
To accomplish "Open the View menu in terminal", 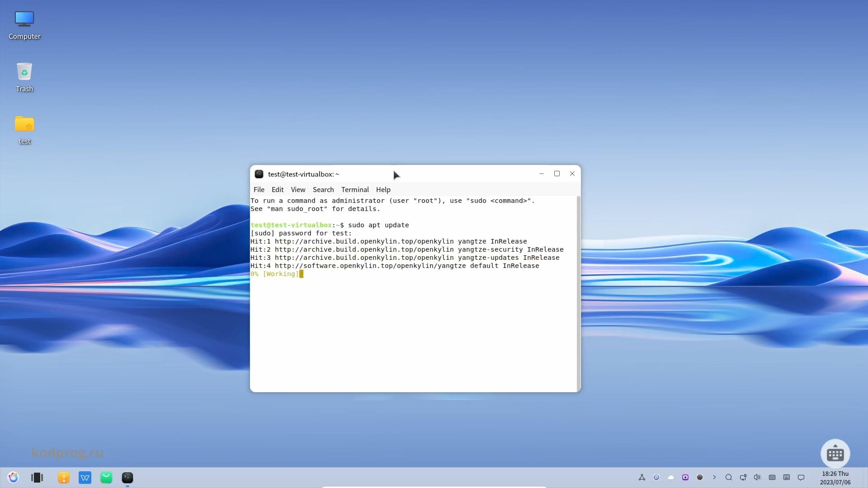I will click(x=298, y=190).
